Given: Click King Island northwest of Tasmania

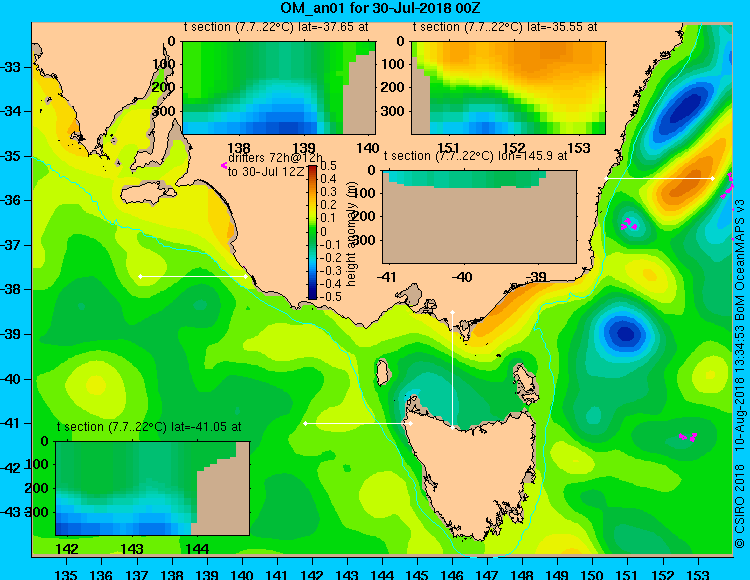Looking at the screenshot, I should pyautogui.click(x=383, y=372).
